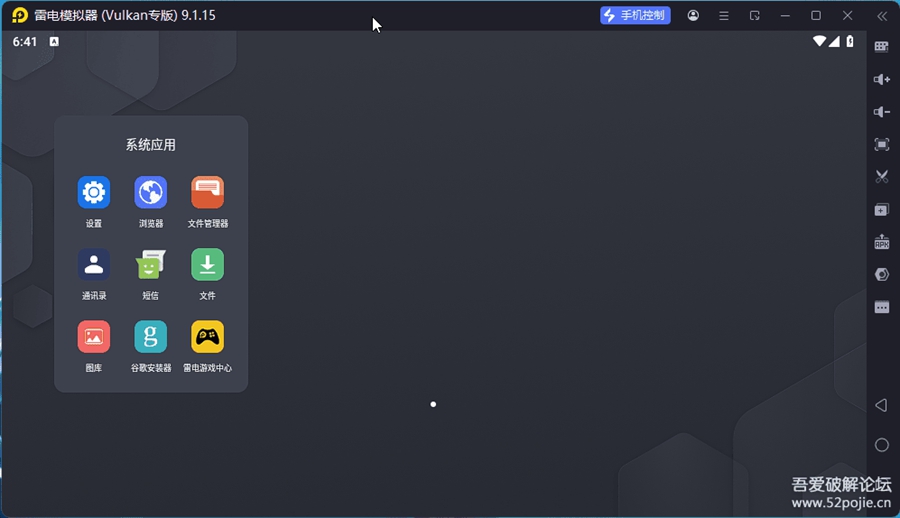900x518 pixels.
Task: Open the hamburger menu in the title bar
Action: tap(724, 16)
